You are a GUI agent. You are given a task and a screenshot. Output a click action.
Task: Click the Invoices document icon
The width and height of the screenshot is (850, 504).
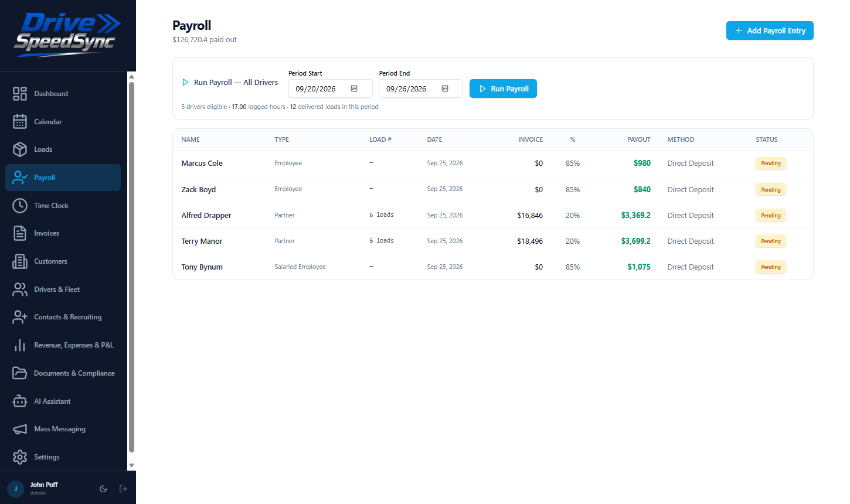click(20, 233)
